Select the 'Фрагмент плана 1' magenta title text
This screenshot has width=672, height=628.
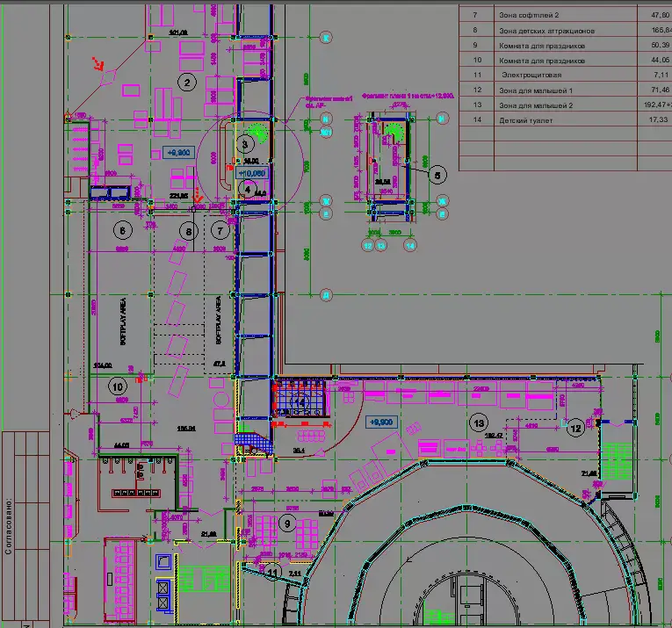[x=408, y=96]
